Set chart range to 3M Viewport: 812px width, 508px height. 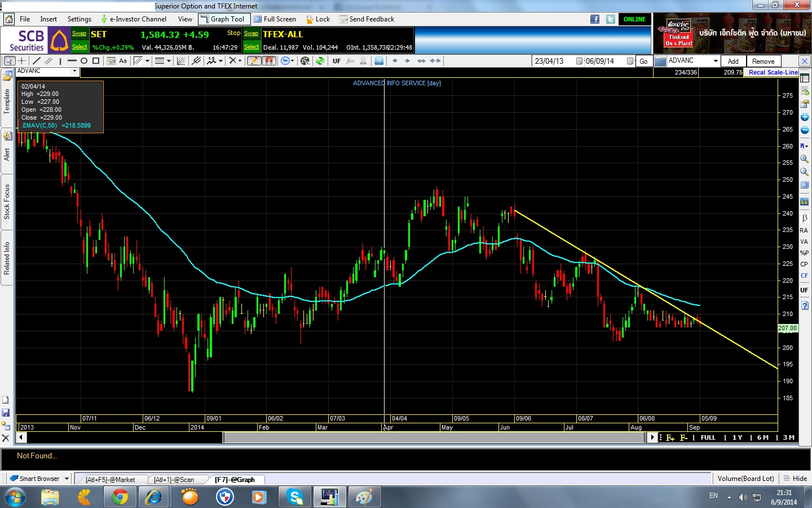[789, 437]
